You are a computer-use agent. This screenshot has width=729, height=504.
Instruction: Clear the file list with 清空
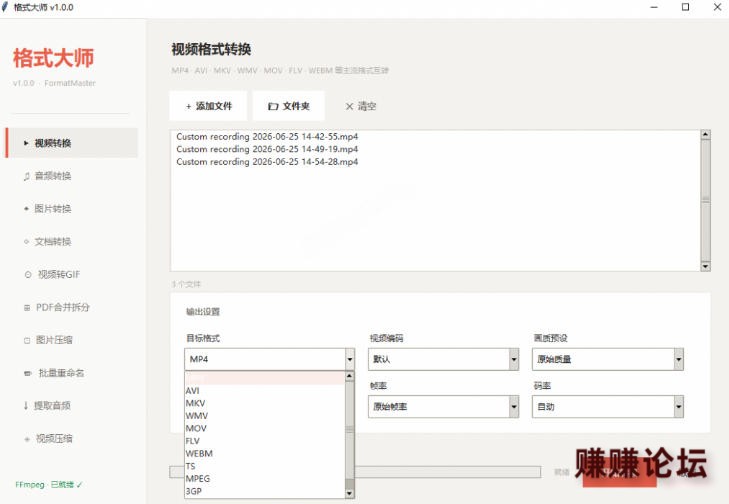360,106
